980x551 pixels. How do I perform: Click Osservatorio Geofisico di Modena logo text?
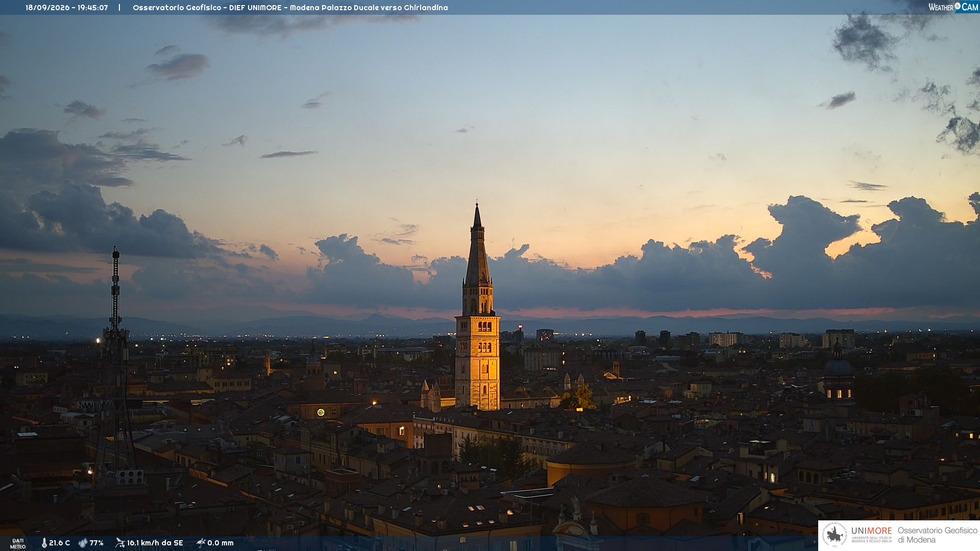(937, 535)
